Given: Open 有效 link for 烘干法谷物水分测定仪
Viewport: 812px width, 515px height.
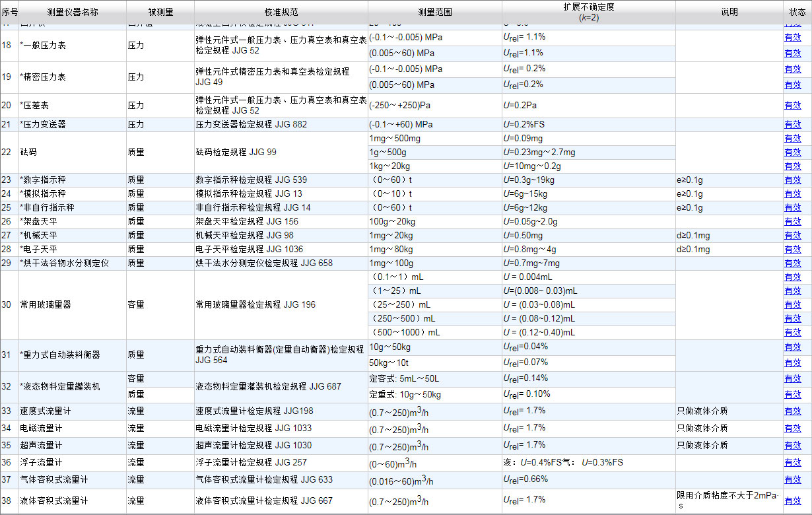Looking at the screenshot, I should pyautogui.click(x=793, y=263).
